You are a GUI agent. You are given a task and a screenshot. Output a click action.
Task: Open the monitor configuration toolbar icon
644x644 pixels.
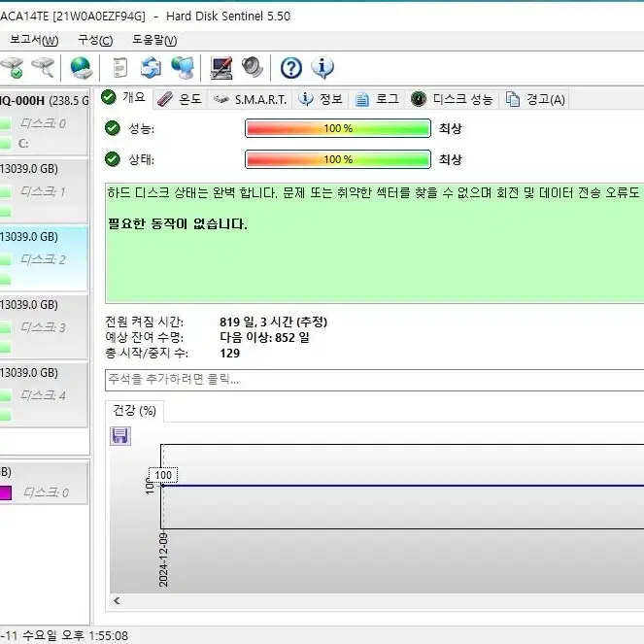(221, 68)
